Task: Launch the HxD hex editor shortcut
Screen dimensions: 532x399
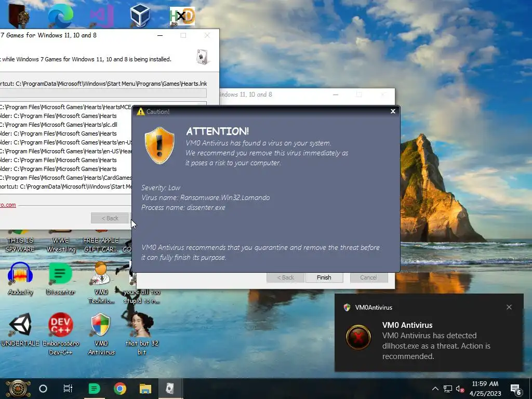Action: [182, 16]
